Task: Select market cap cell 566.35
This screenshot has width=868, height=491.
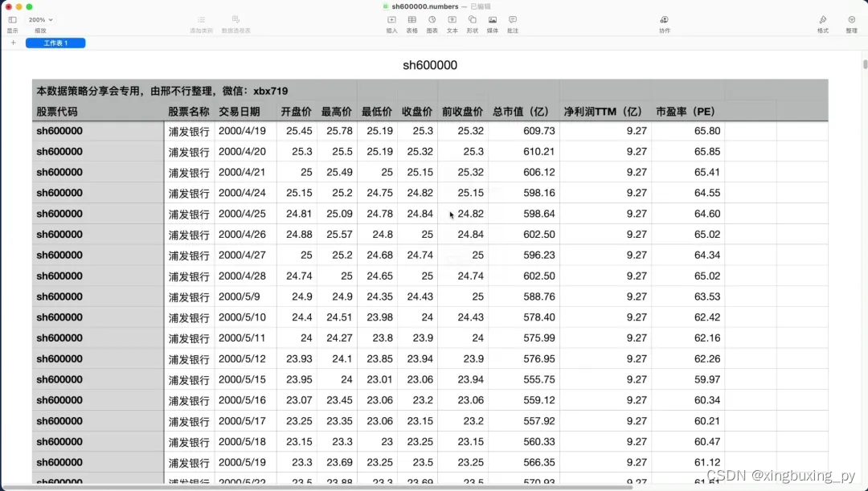Action: (524, 462)
